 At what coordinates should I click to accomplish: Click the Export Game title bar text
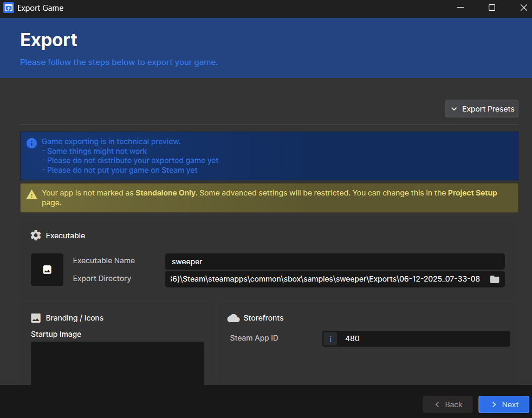[41, 8]
